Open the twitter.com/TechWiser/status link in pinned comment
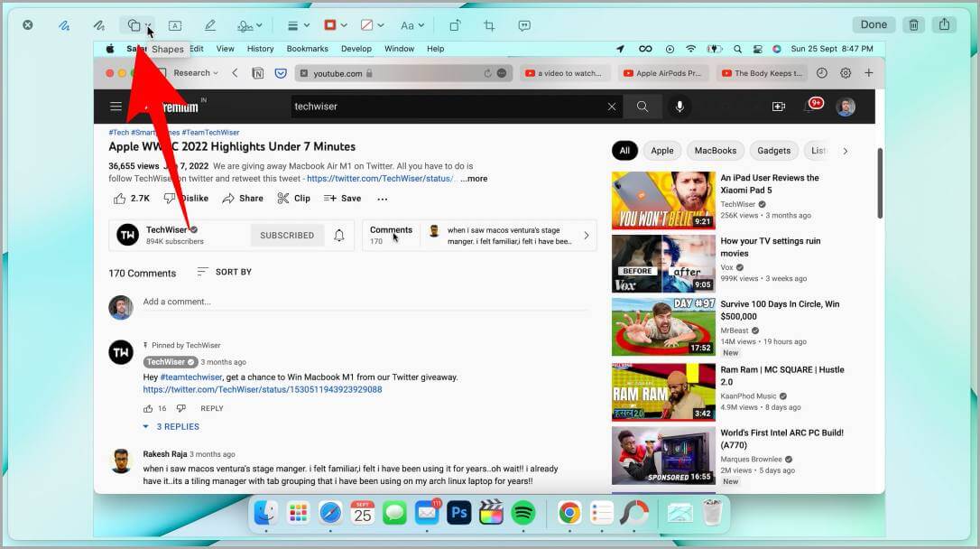This screenshot has height=549, width=980. 263,389
